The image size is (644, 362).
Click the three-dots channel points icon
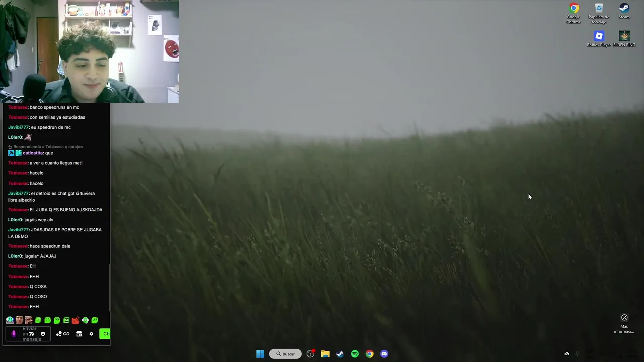tap(59, 334)
